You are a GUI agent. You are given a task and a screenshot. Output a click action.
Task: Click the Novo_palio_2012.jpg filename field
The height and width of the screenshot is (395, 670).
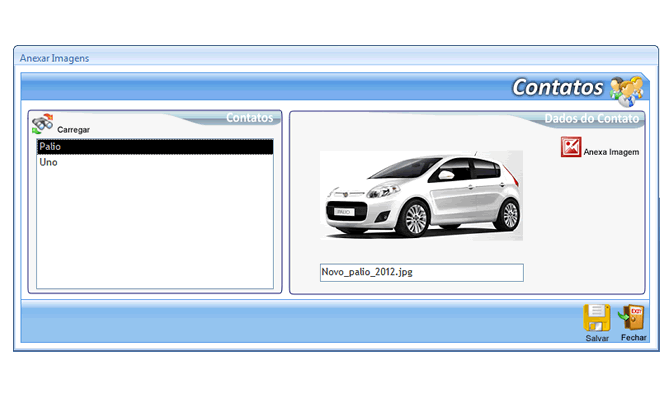click(x=422, y=273)
